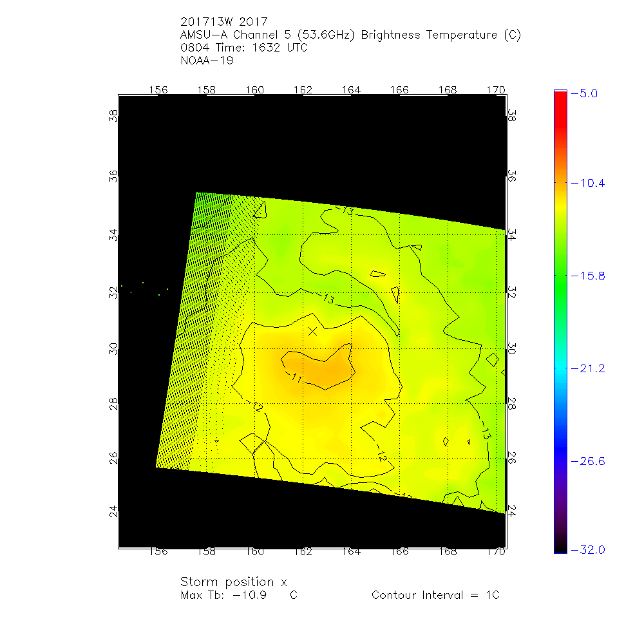Click the Contour Interval = 1C text

[x=435, y=595]
